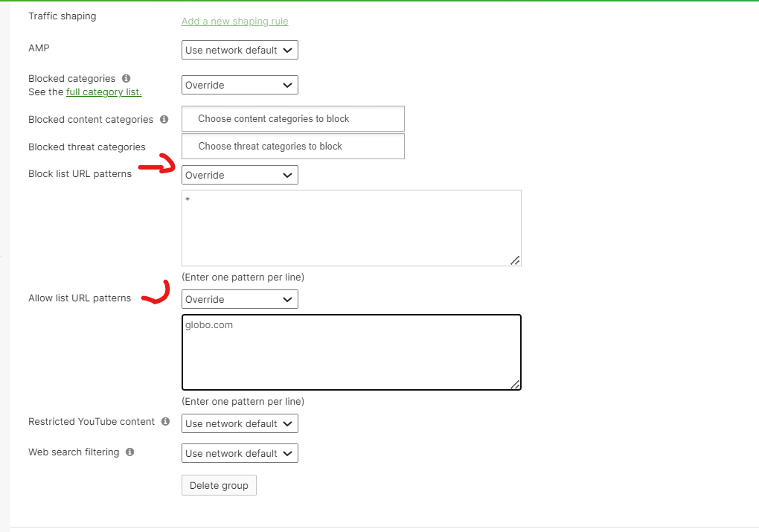The width and height of the screenshot is (759, 532).
Task: Open the full category list link
Action: click(x=103, y=92)
